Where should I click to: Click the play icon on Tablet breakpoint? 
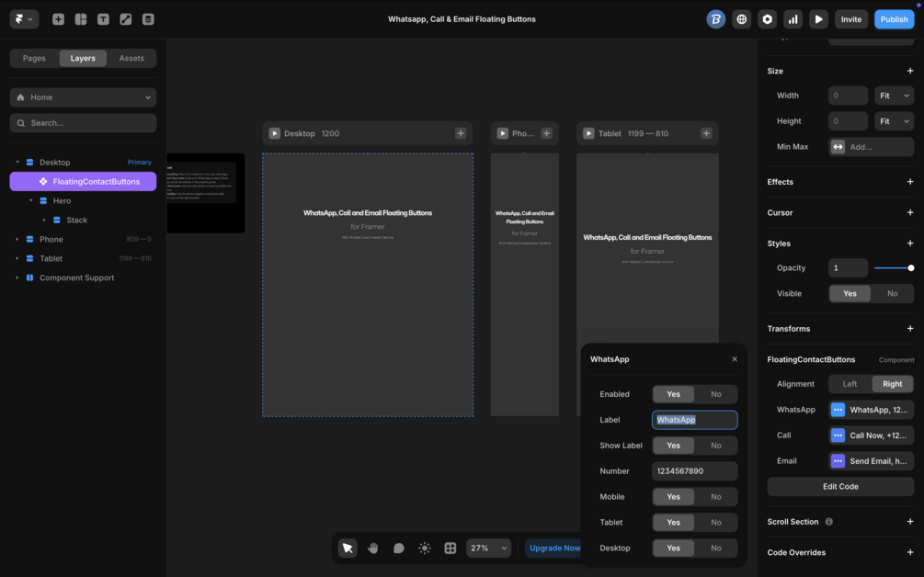(588, 133)
